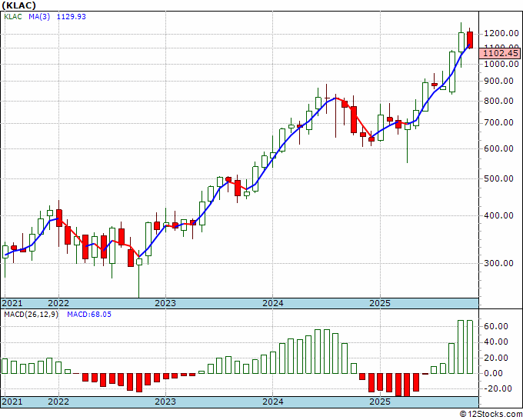523x420 pixels.
Task: Click 2025 on the MACD time axis
Action: click(380, 402)
